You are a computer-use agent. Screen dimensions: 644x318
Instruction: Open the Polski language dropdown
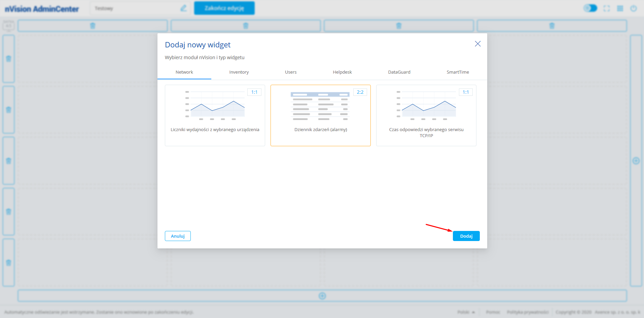pyautogui.click(x=466, y=312)
